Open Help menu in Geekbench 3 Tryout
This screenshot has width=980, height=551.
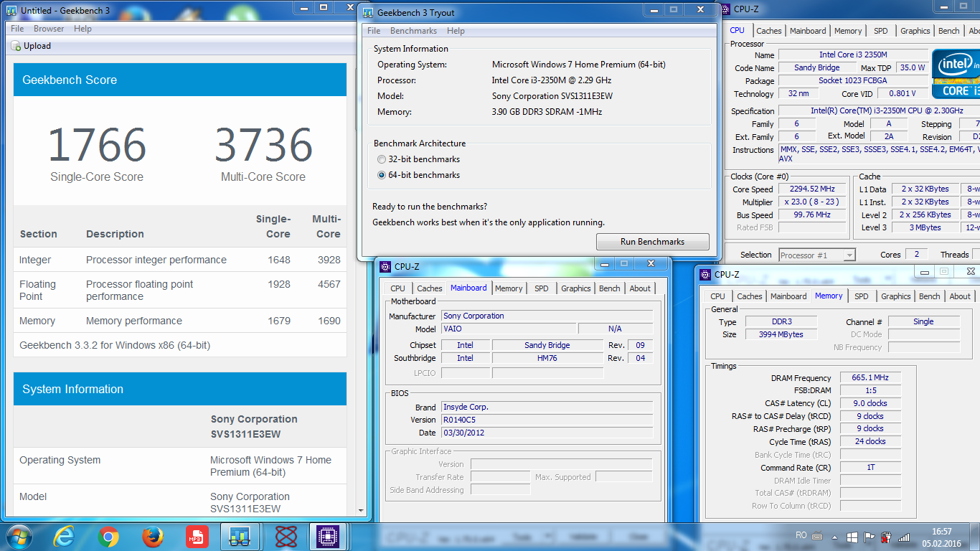point(456,31)
